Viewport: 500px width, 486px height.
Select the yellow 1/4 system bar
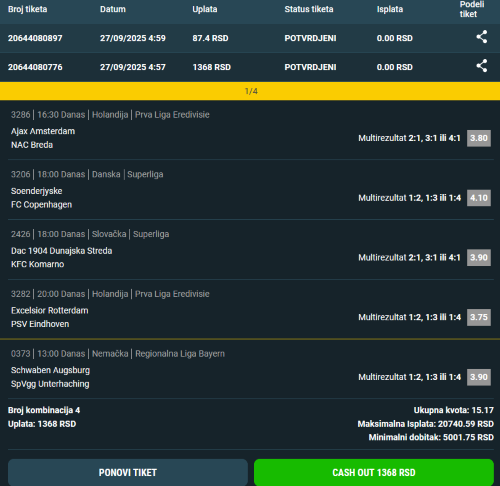[250, 91]
